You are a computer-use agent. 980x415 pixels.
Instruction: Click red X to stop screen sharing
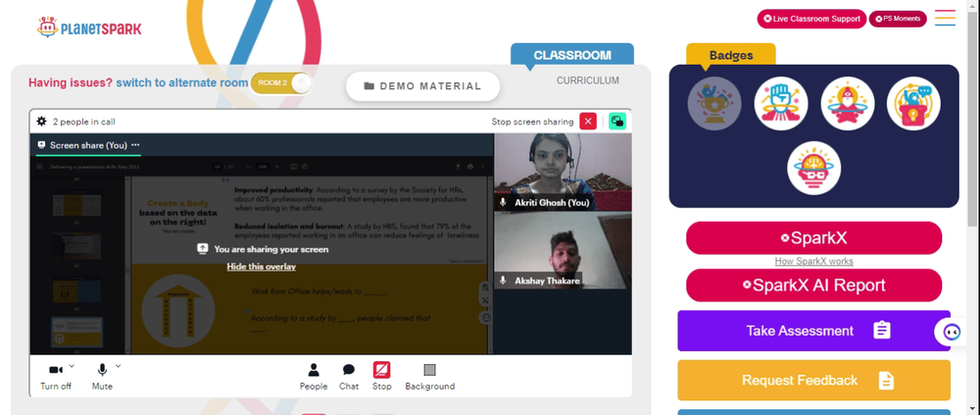coord(588,122)
